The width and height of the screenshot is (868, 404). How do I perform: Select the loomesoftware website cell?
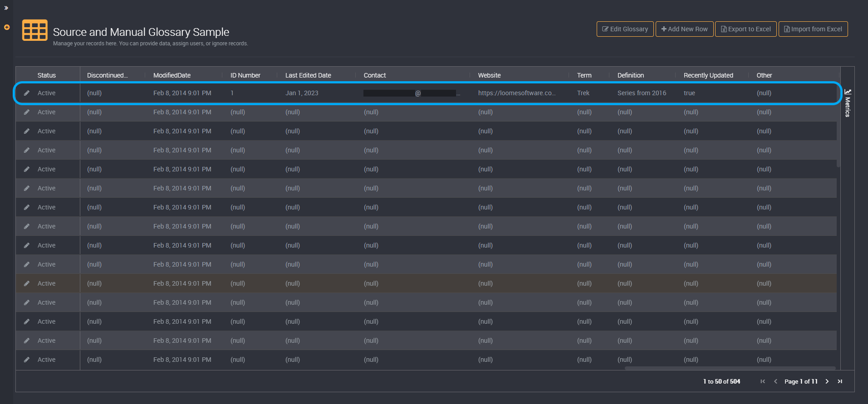[516, 93]
